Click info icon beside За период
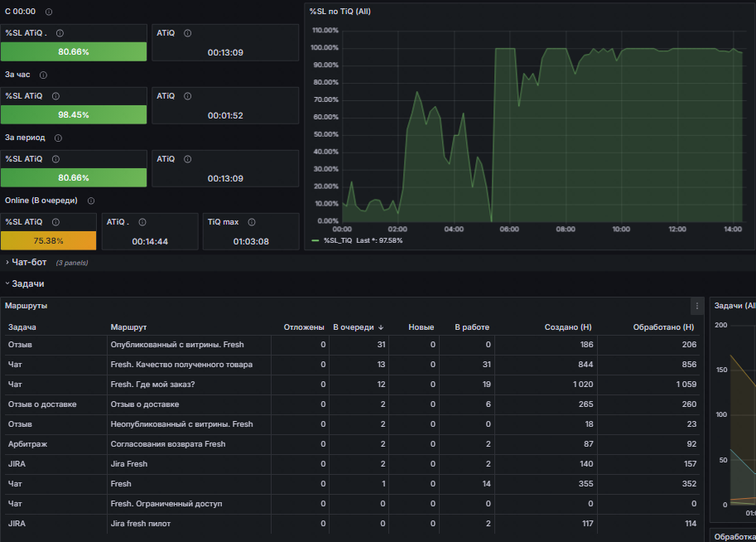This screenshot has width=756, height=542. (58, 138)
